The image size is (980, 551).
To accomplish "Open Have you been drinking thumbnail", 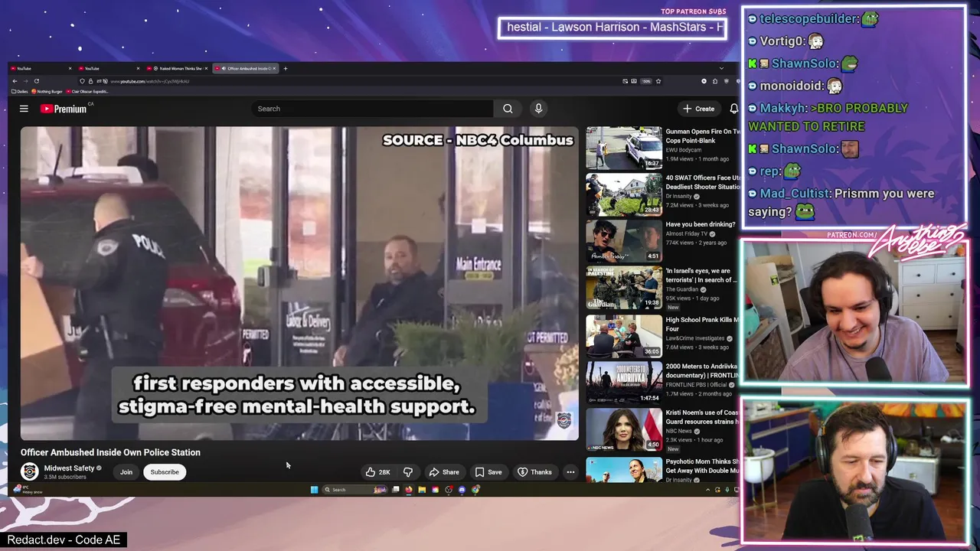I will (x=624, y=241).
